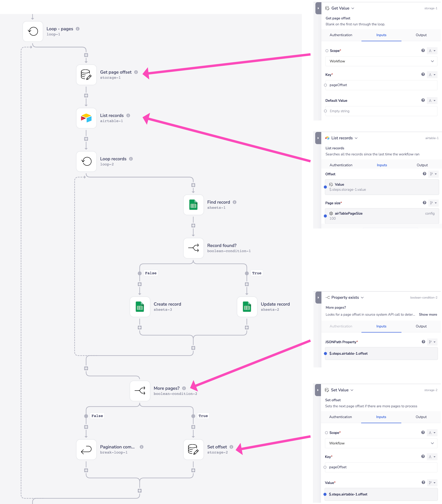This screenshot has width=442, height=504.
Task: Click the Airtable icon on the List records node
Action: click(86, 118)
